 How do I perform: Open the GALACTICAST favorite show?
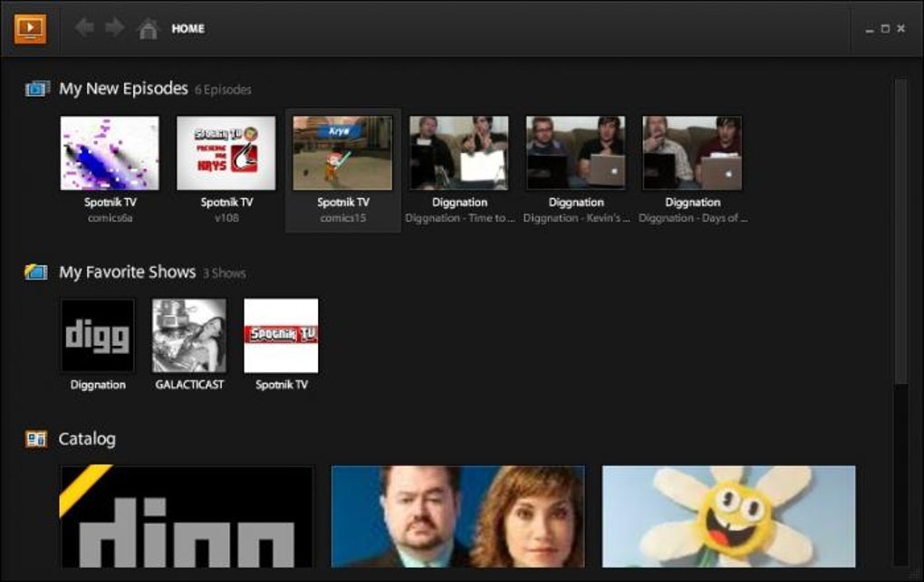coord(189,336)
